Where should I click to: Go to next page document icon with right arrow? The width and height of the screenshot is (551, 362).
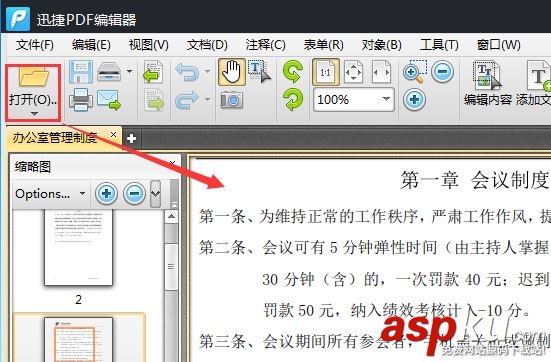(x=154, y=100)
